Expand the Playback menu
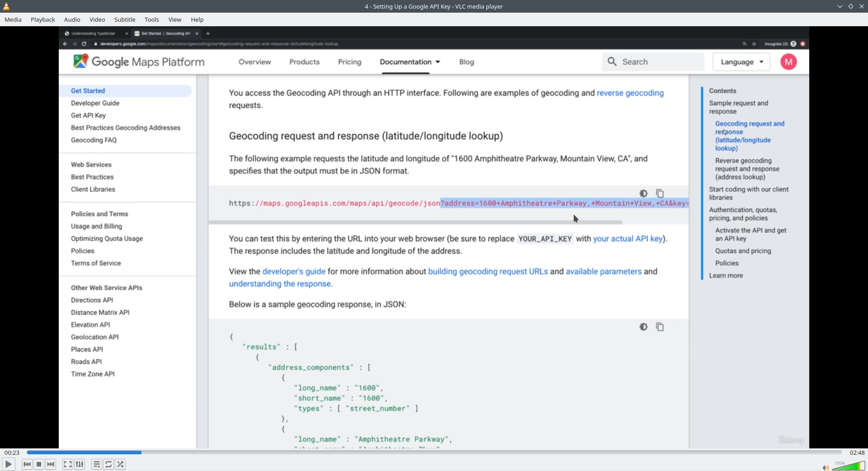 click(43, 19)
